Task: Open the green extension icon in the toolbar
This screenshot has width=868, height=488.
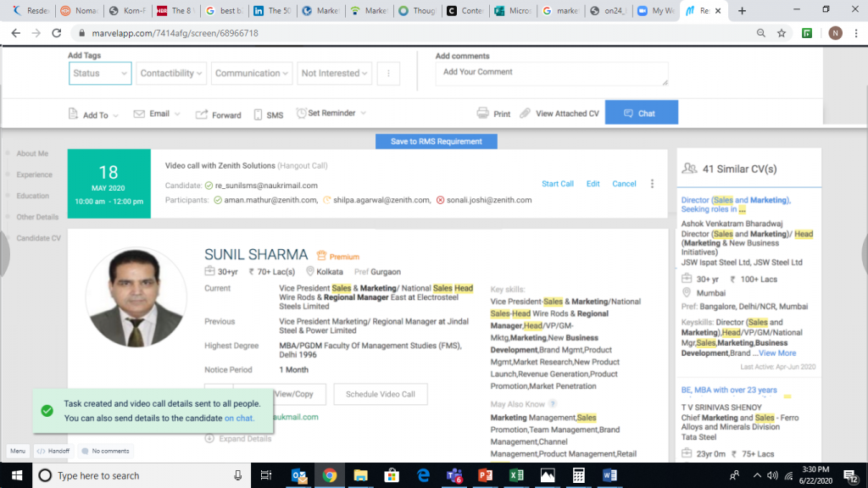Action: pyautogui.click(x=807, y=33)
